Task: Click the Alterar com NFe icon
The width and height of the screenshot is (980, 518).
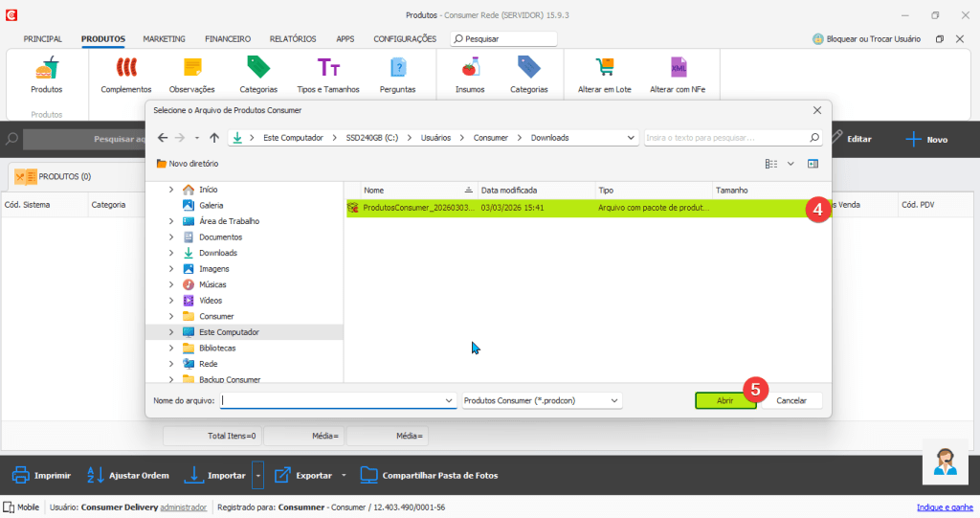Action: [x=679, y=68]
